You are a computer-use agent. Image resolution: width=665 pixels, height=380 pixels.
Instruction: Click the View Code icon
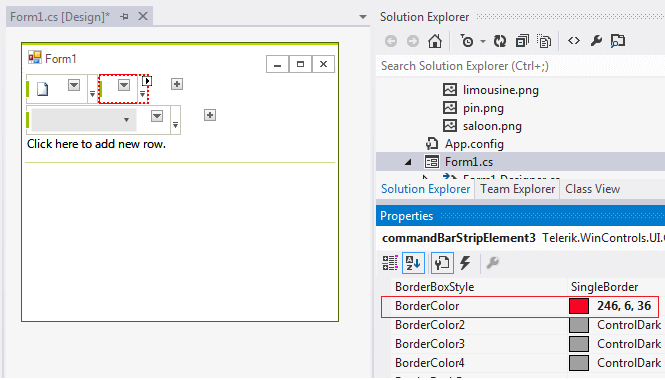click(x=574, y=41)
